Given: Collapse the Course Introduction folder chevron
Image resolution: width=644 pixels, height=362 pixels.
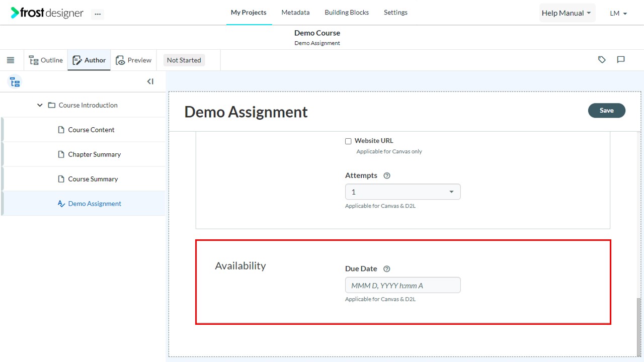Looking at the screenshot, I should pyautogui.click(x=40, y=105).
